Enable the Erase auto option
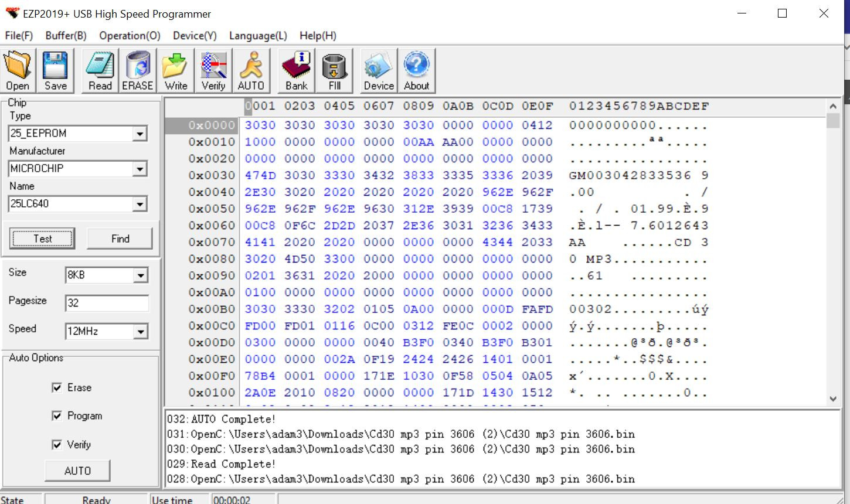 click(x=57, y=387)
